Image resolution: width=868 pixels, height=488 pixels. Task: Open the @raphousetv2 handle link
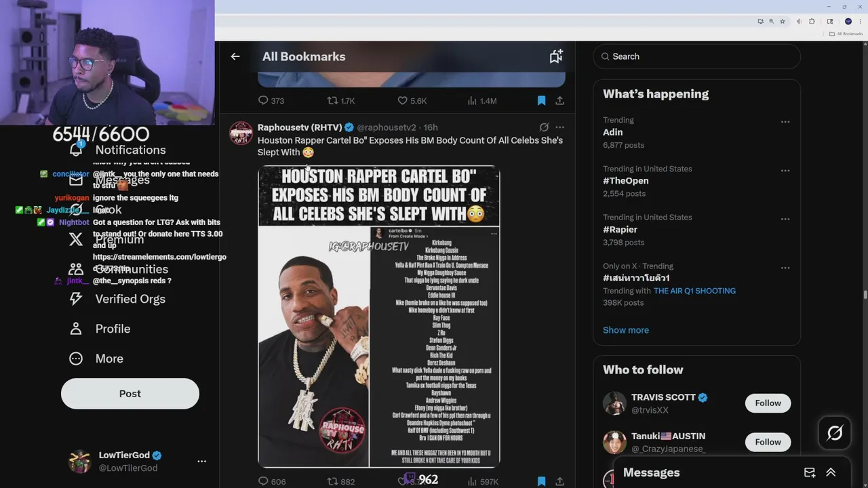click(x=387, y=127)
